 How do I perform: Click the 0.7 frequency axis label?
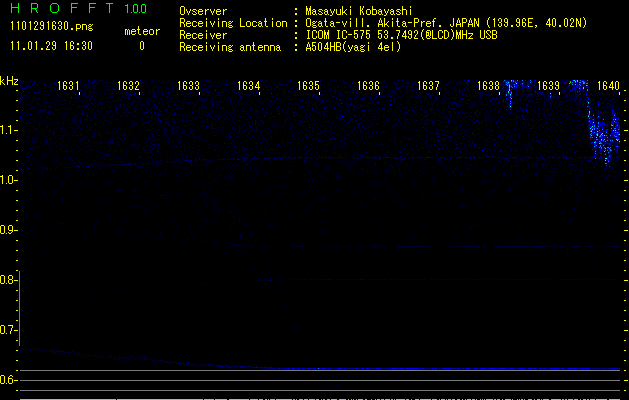pos(8,330)
